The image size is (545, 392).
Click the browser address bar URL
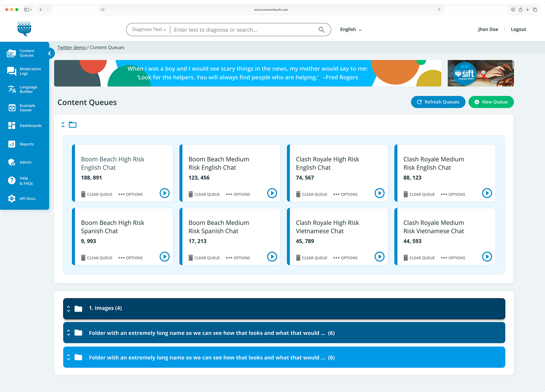pyautogui.click(x=271, y=10)
